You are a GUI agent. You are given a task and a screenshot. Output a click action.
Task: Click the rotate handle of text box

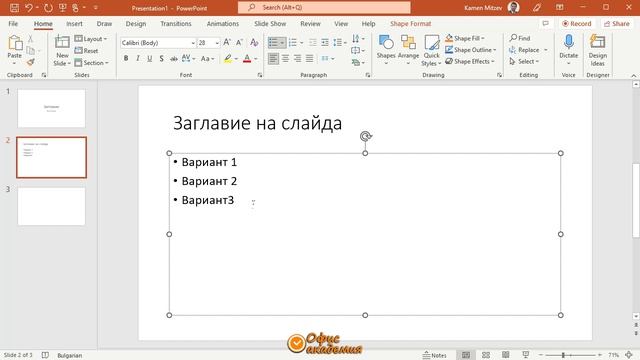366,136
